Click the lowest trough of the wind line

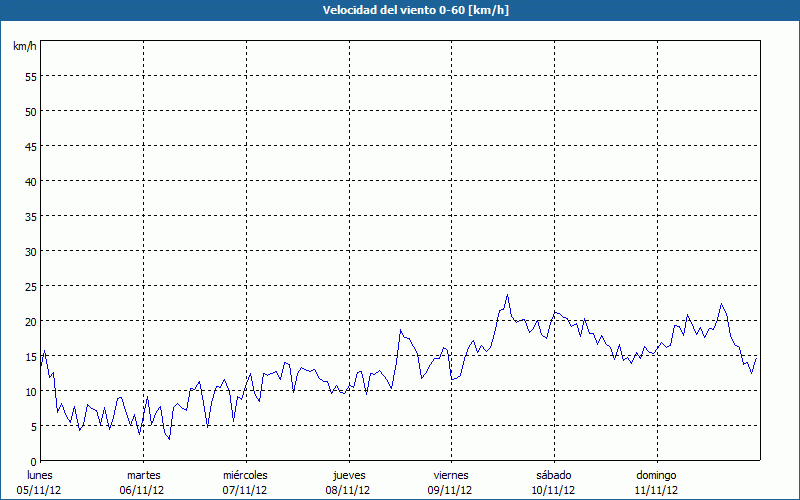coord(169,439)
